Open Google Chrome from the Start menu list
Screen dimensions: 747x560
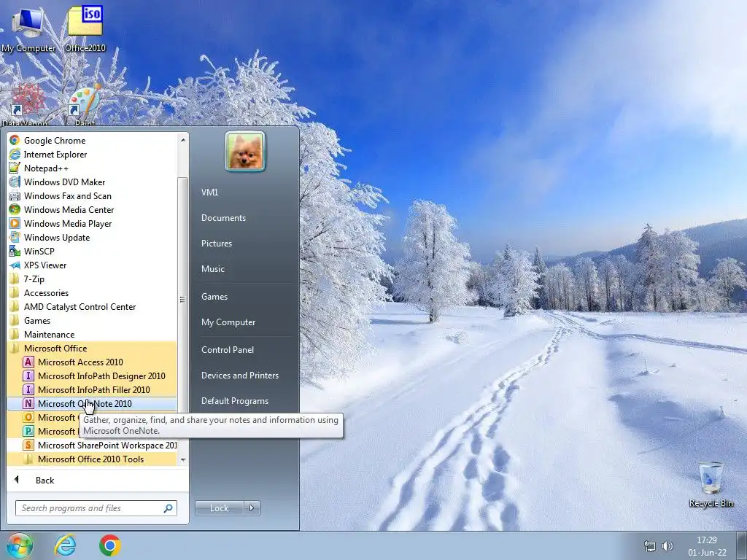pyautogui.click(x=91, y=141)
